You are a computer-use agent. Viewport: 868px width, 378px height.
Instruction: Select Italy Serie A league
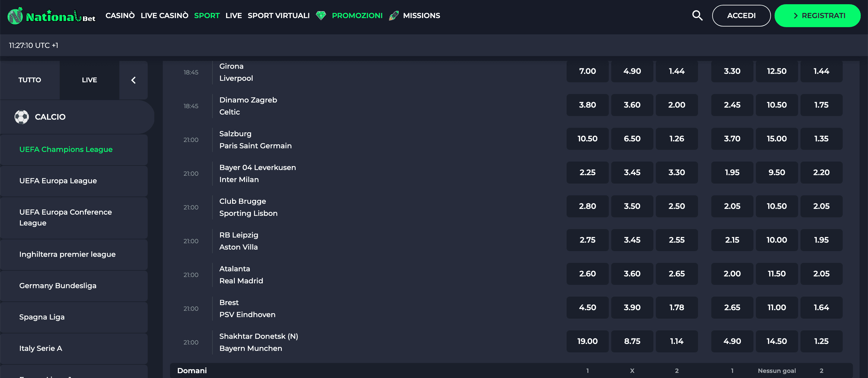point(41,348)
